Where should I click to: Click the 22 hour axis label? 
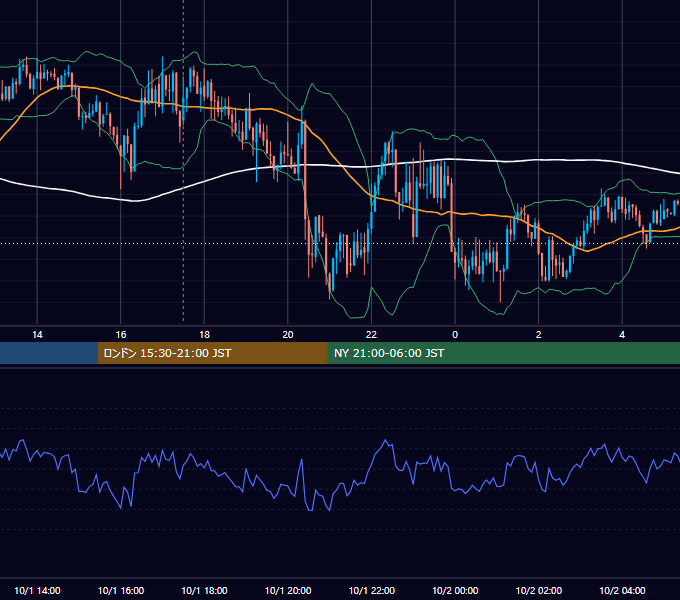[x=371, y=335]
